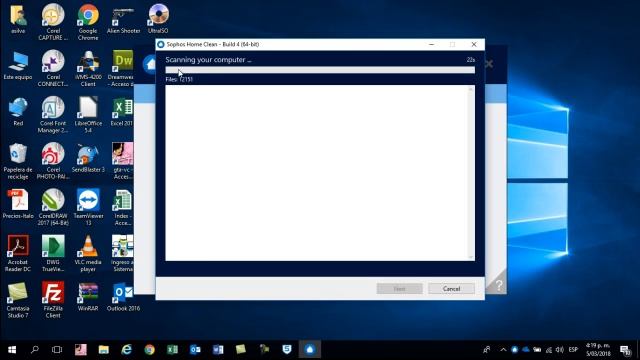Select the Alien Shooter desktop icon
Screen dimensions: 640x360
click(x=123, y=19)
